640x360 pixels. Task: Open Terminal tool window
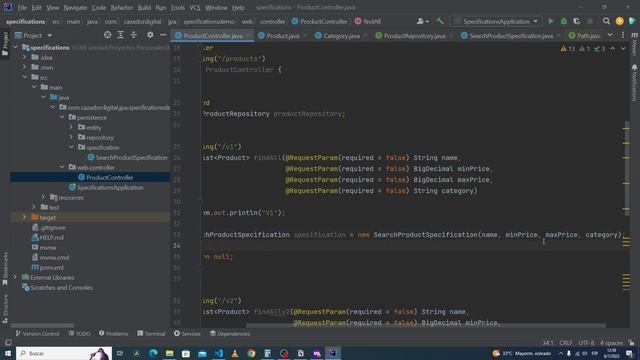click(151, 333)
